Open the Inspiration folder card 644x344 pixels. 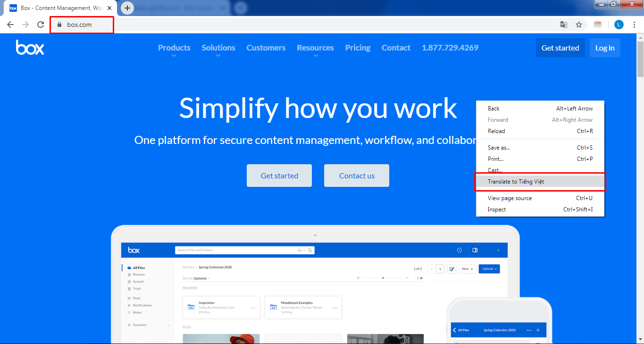point(221,307)
